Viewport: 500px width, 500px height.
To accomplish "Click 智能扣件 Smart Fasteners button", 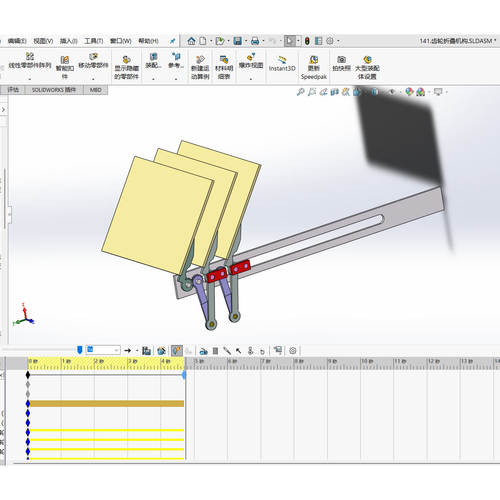I will pyautogui.click(x=65, y=68).
